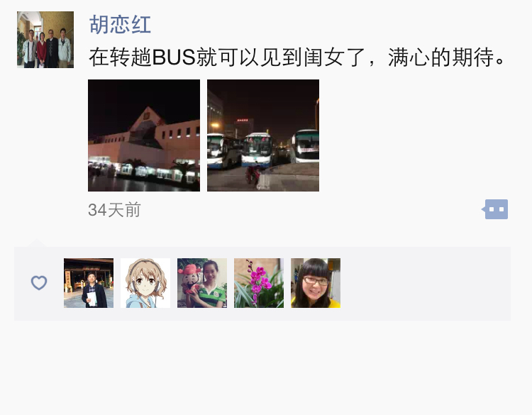Click the 34天前 timestamp
Image resolution: width=532 pixels, height=415 pixels.
[x=114, y=210]
